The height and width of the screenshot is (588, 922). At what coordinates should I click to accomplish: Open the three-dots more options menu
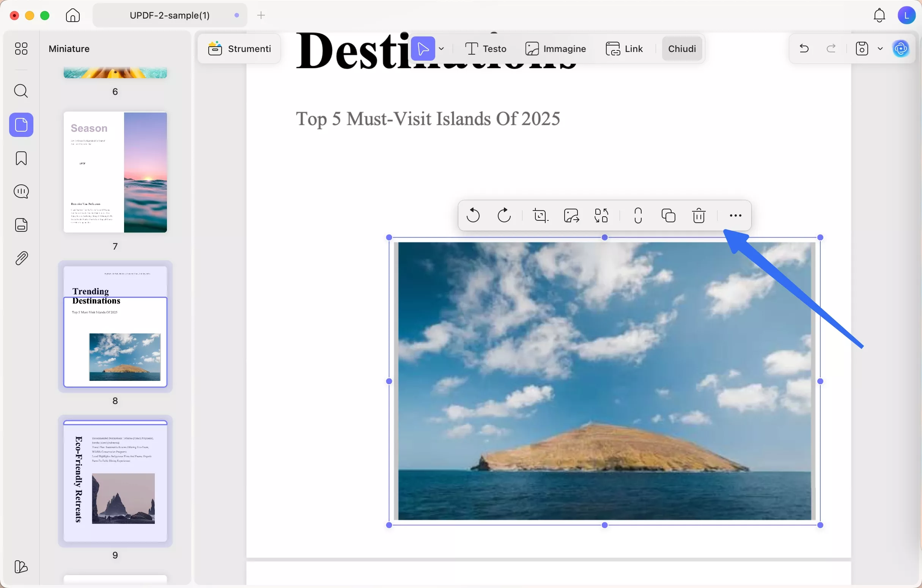[735, 215]
